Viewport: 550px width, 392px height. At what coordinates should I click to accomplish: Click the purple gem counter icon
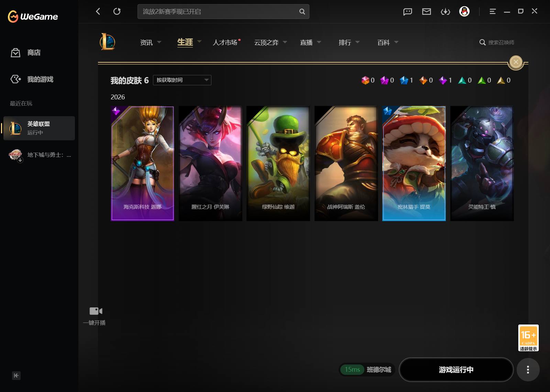coord(443,80)
